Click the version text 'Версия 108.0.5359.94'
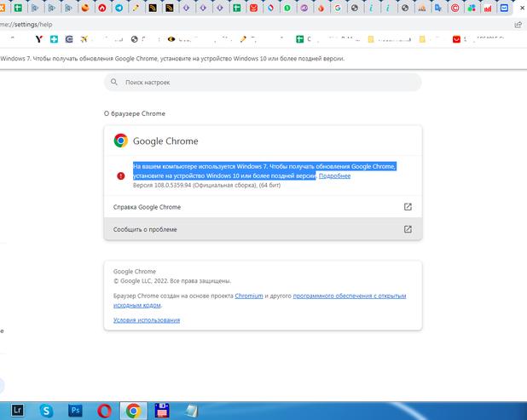 [162, 186]
